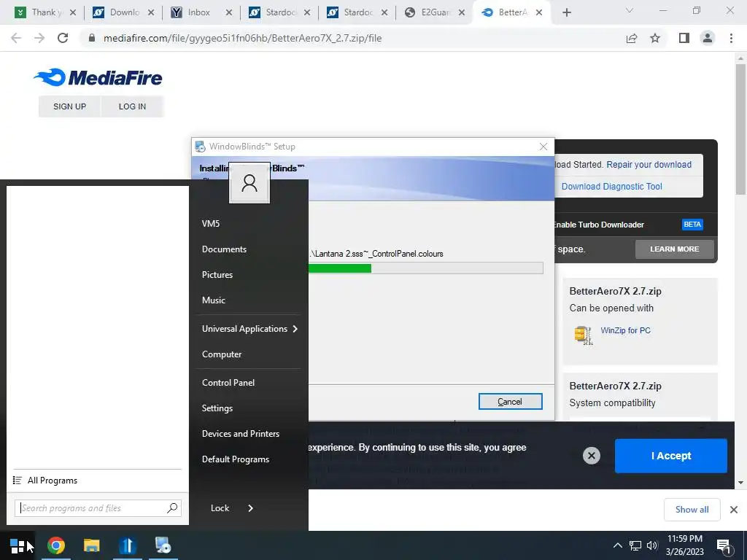This screenshot has height=560, width=747.
Task: Click the user account picture in Start menu
Action: point(249,183)
